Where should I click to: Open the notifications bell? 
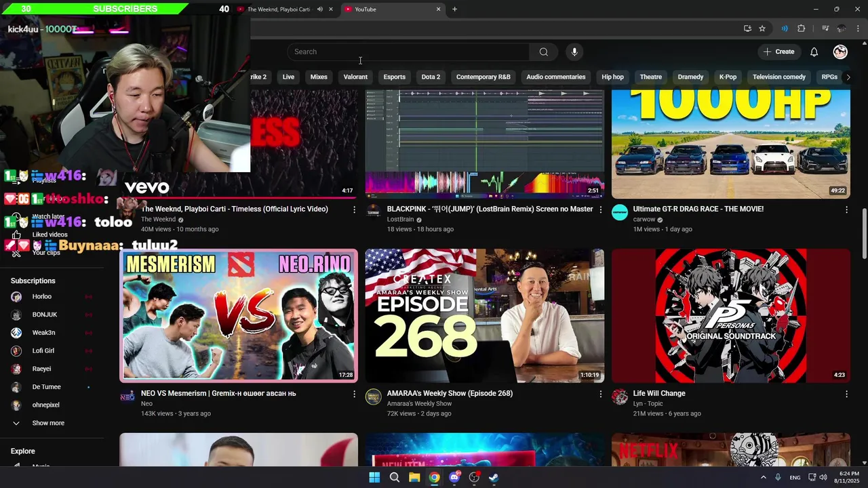click(x=814, y=52)
